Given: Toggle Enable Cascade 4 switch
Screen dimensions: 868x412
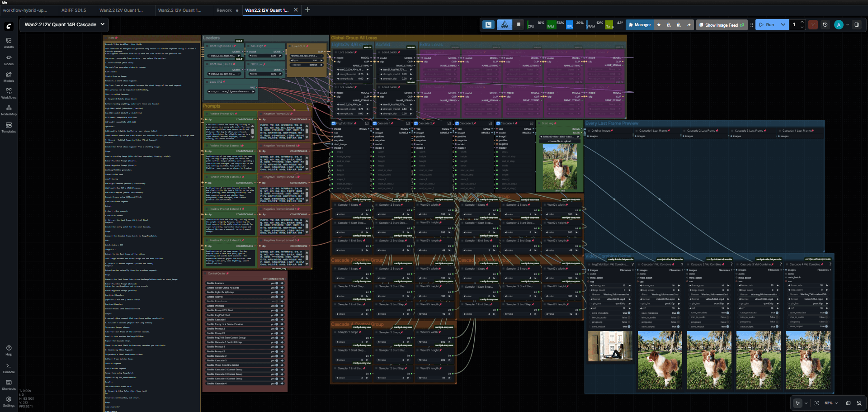Looking at the screenshot, I should click(277, 384).
